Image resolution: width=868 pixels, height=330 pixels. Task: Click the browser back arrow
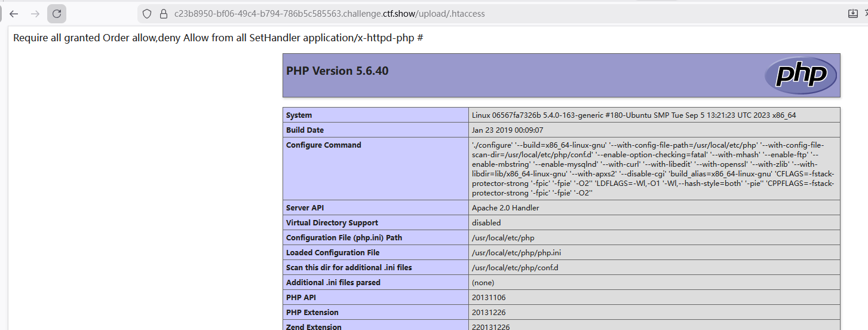point(14,14)
